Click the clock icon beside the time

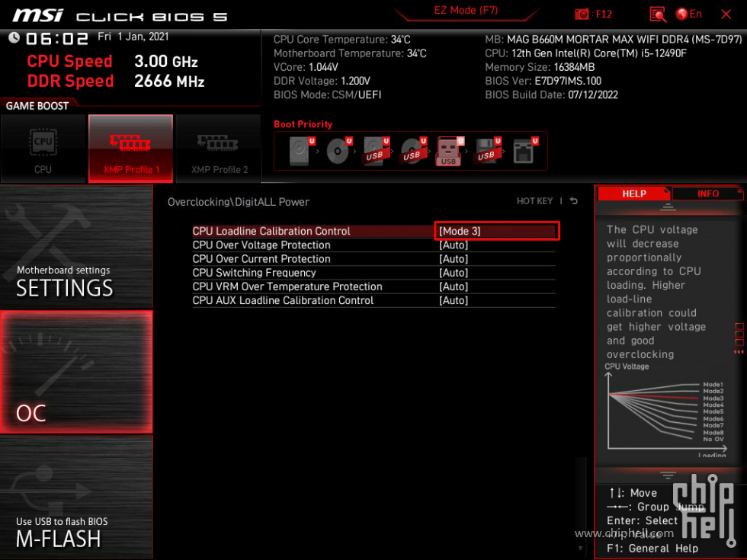point(14,37)
